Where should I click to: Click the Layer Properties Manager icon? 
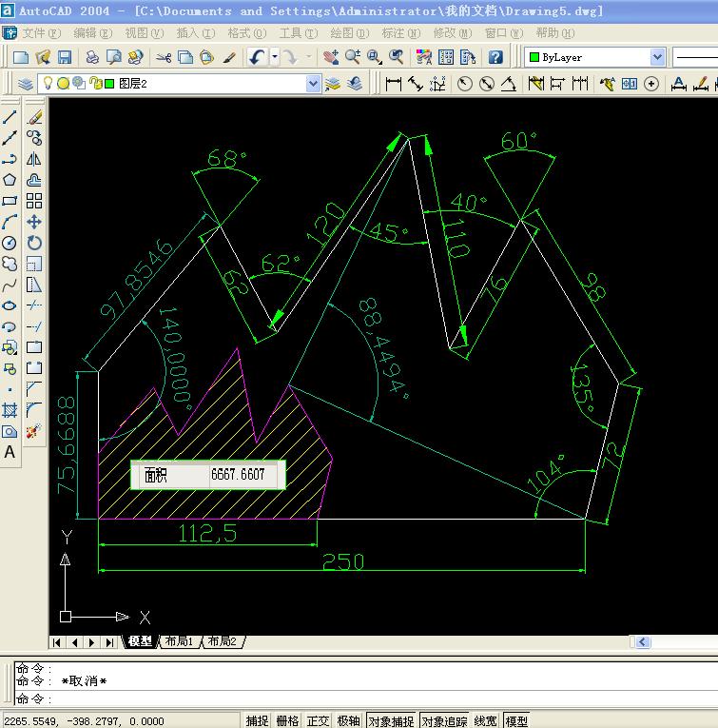(x=26, y=84)
